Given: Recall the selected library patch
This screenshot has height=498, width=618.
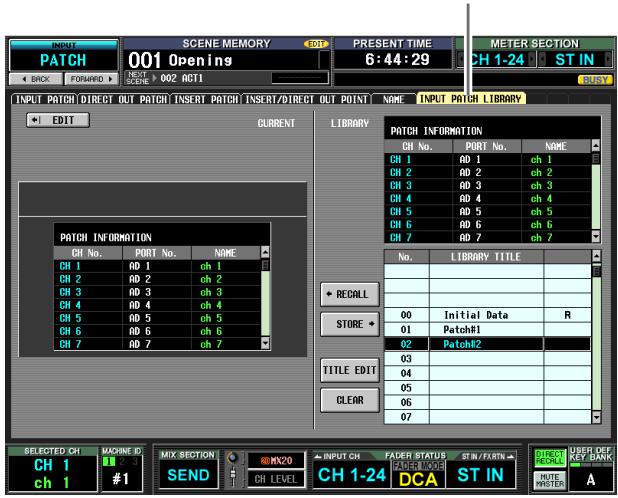Looking at the screenshot, I should click(x=350, y=294).
